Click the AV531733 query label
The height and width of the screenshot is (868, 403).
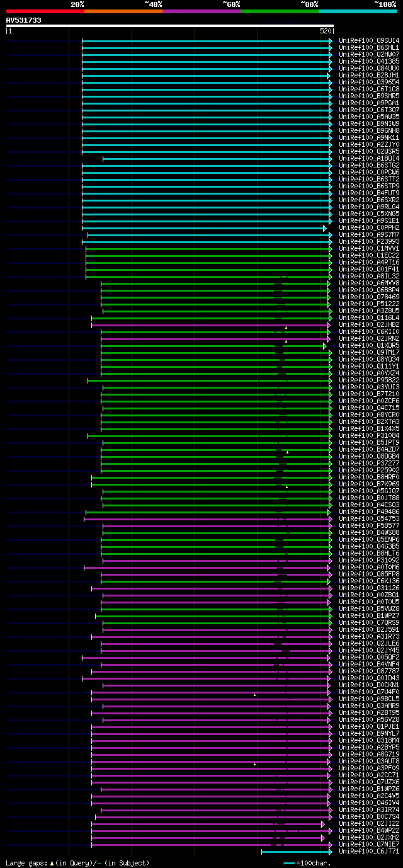(x=24, y=20)
